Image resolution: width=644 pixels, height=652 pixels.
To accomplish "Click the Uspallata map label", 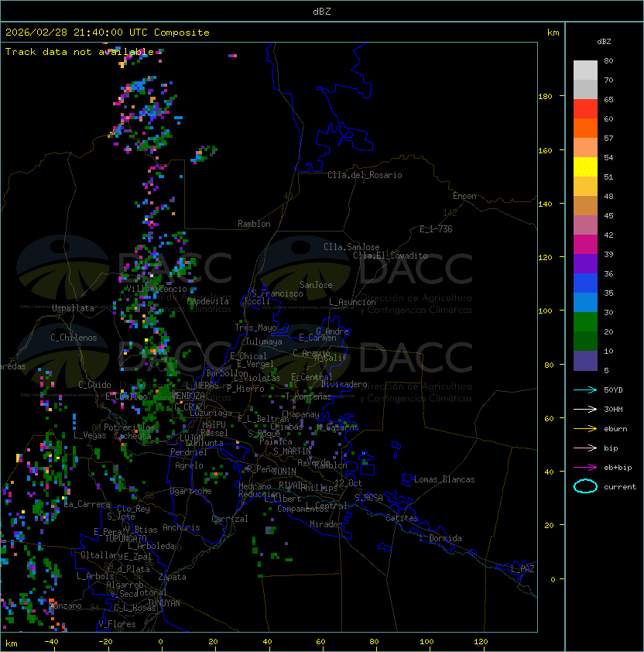I will coord(73,308).
